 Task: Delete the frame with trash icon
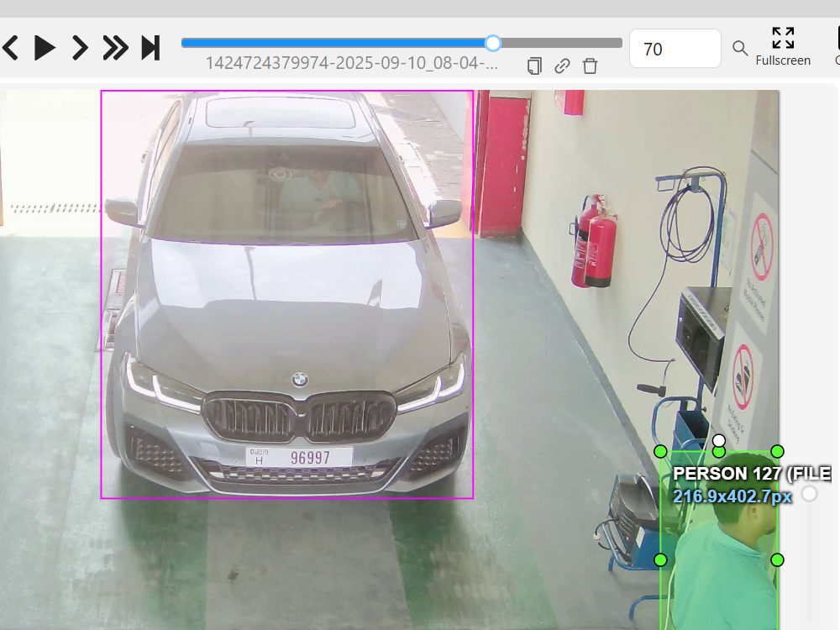pyautogui.click(x=590, y=66)
